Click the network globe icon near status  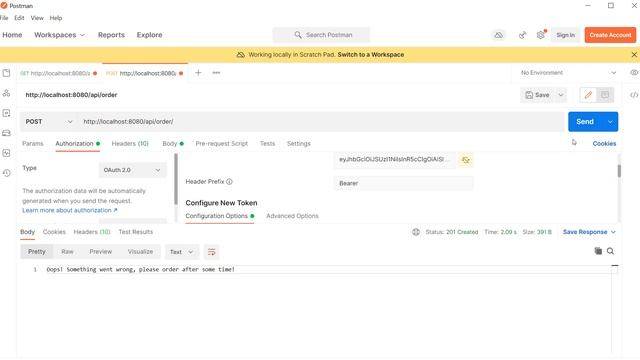(x=416, y=232)
